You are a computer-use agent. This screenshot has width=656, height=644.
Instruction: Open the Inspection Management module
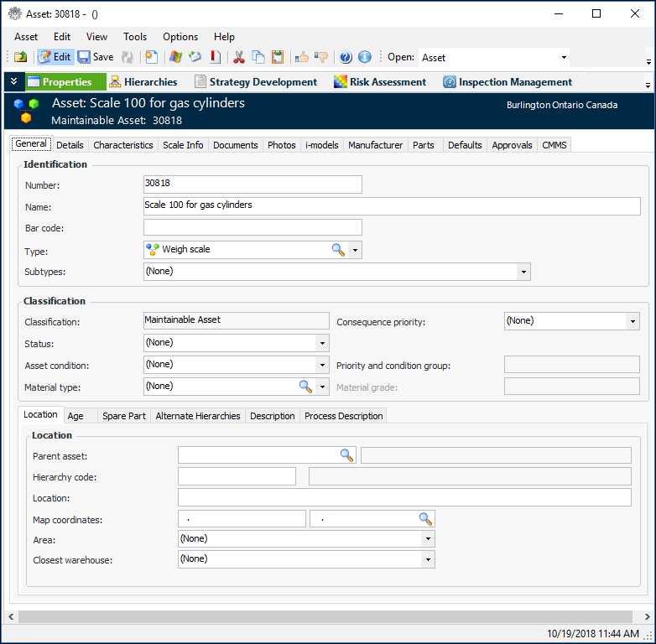[508, 82]
